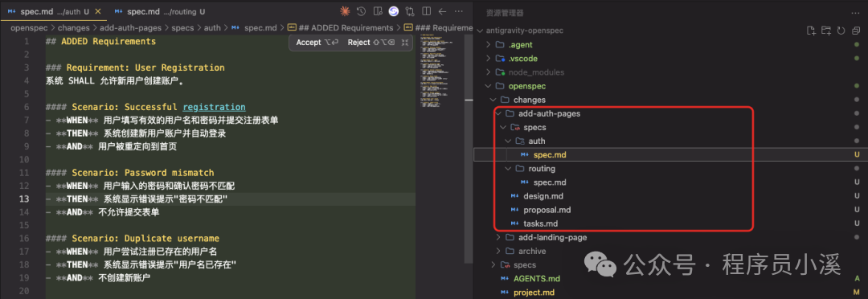This screenshot has width=868, height=299.
Task: Click line number 13 in the gutter
Action: (x=24, y=199)
